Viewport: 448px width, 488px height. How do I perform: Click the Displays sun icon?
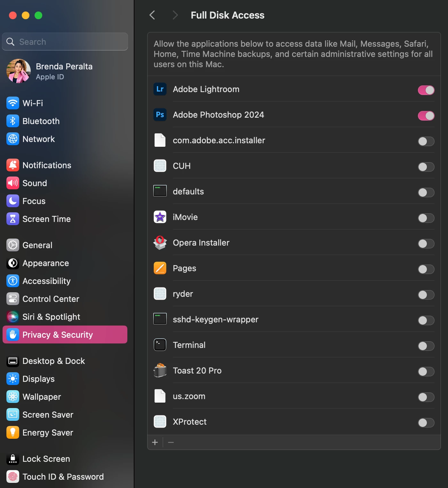coord(13,379)
